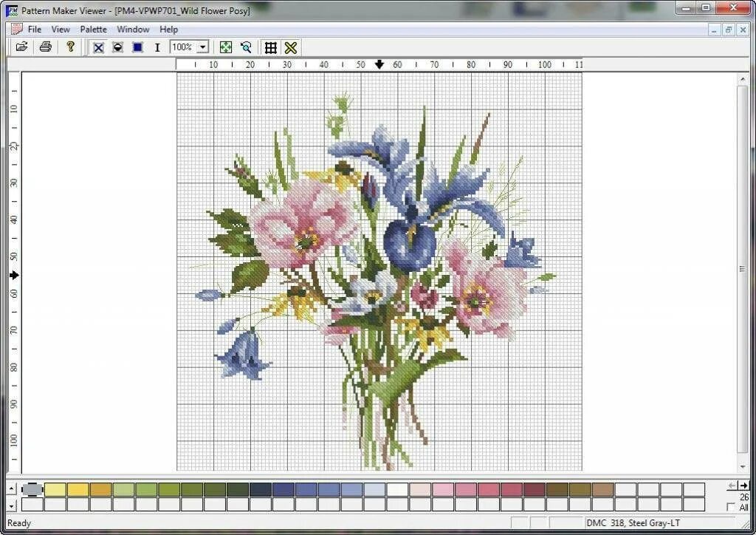Click the next-page arrow above the palette
This screenshot has width=756, height=535.
coord(744,485)
